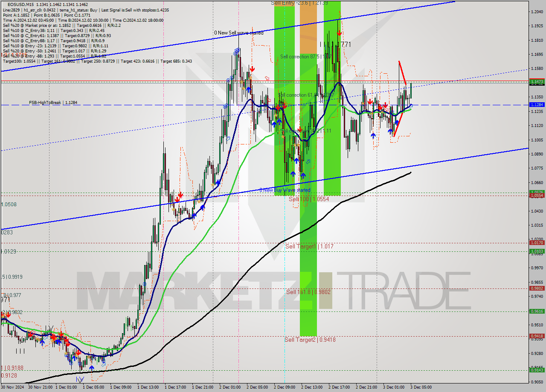Click the '2 Dec 17:00' time label
The image size is (546, 392).
coord(339,387)
